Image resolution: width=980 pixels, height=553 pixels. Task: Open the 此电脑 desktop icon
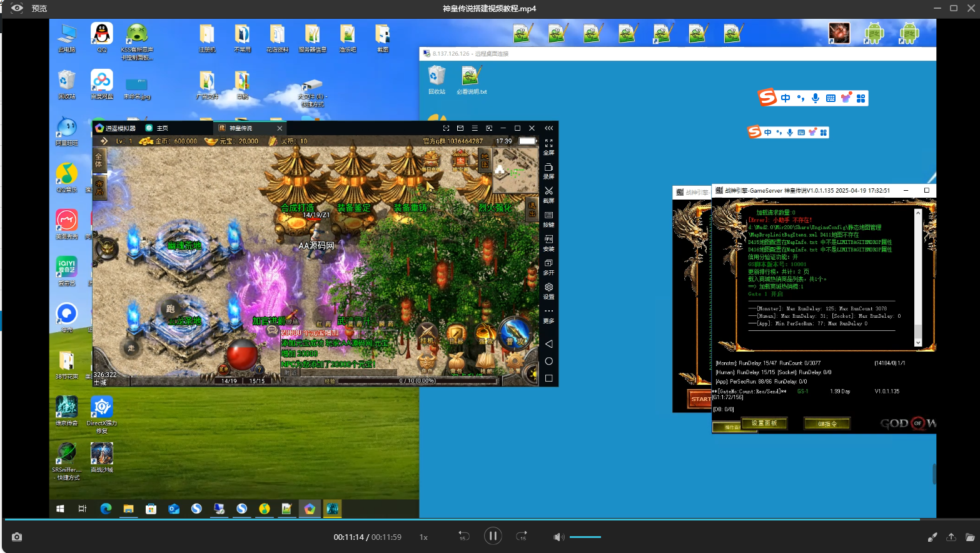(66, 38)
